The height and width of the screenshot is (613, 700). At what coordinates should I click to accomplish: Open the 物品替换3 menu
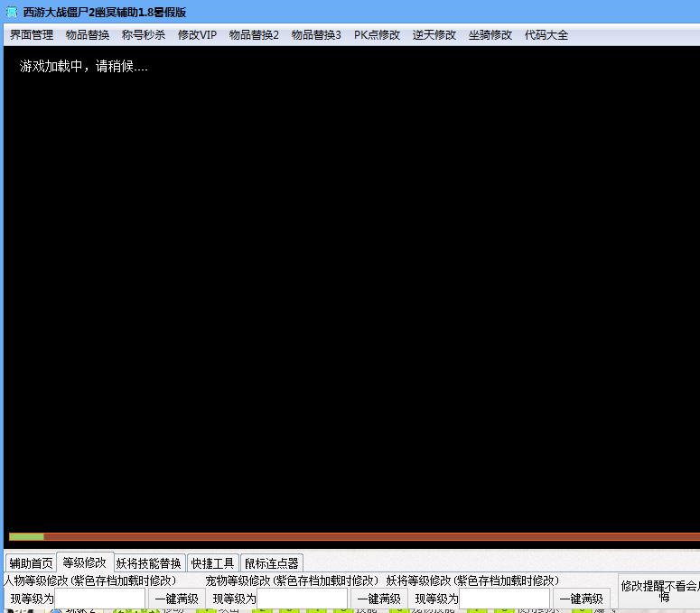coord(316,35)
